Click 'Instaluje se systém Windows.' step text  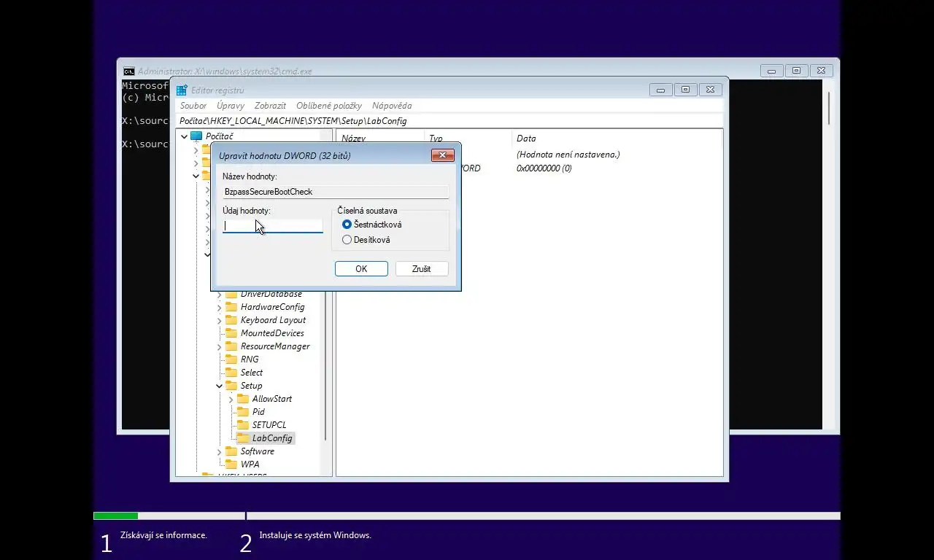pyautogui.click(x=315, y=535)
